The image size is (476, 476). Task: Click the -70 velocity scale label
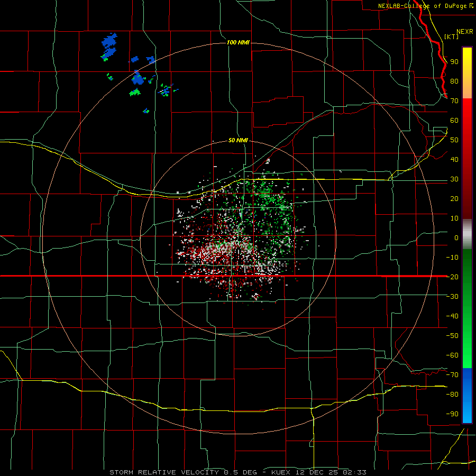pyautogui.click(x=452, y=374)
